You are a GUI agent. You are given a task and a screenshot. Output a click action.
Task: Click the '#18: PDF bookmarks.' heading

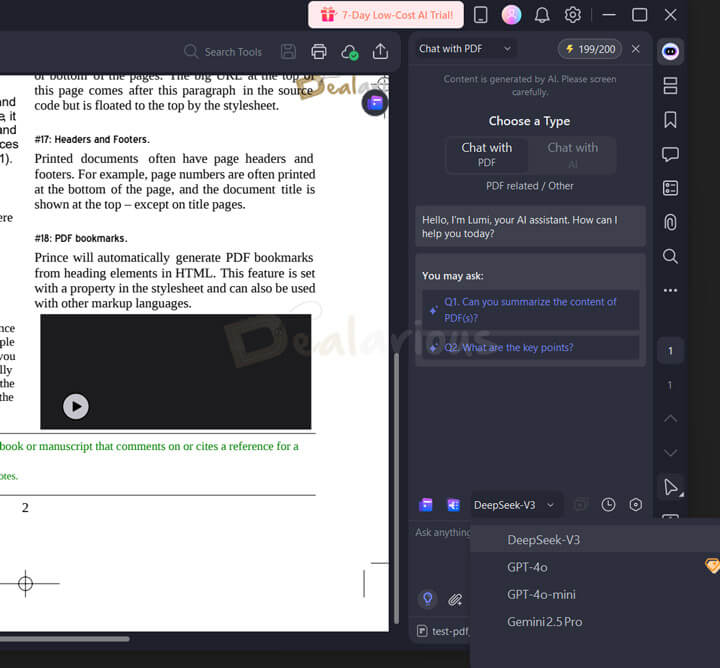click(81, 239)
